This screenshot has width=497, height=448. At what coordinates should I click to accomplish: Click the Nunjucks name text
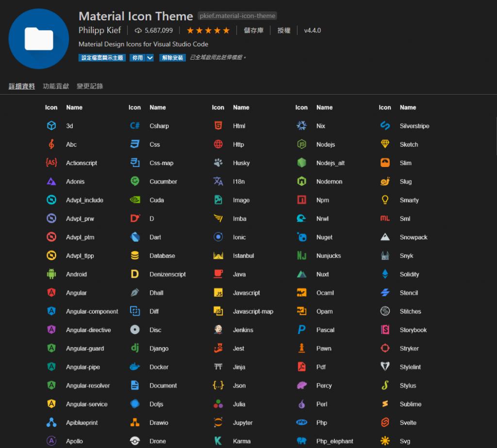click(x=329, y=255)
